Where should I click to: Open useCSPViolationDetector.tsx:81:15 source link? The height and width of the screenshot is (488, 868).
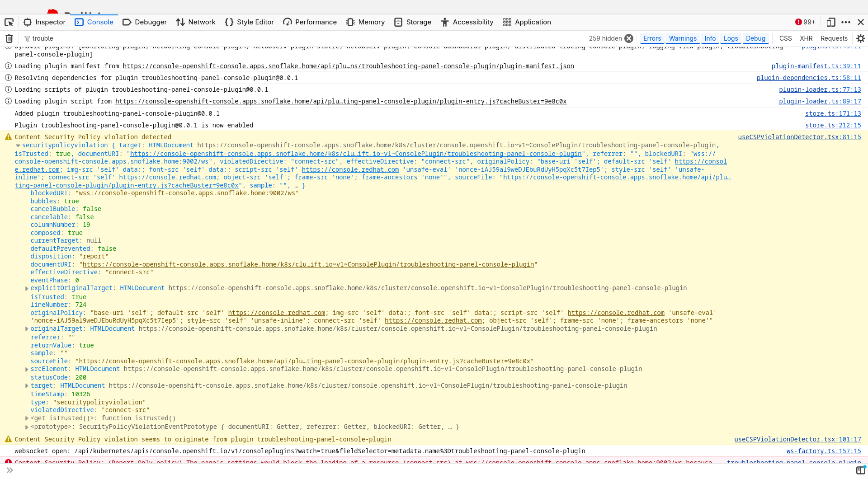799,137
